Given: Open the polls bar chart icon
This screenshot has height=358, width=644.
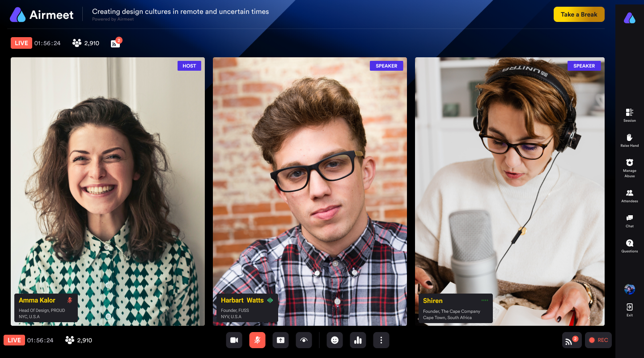Looking at the screenshot, I should 358,340.
